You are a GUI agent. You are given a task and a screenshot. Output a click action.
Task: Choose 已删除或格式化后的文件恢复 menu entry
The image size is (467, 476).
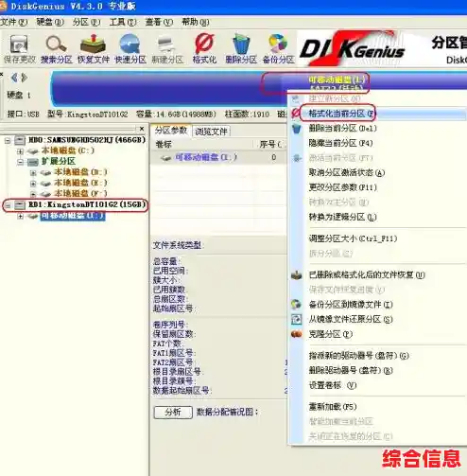coord(367,275)
